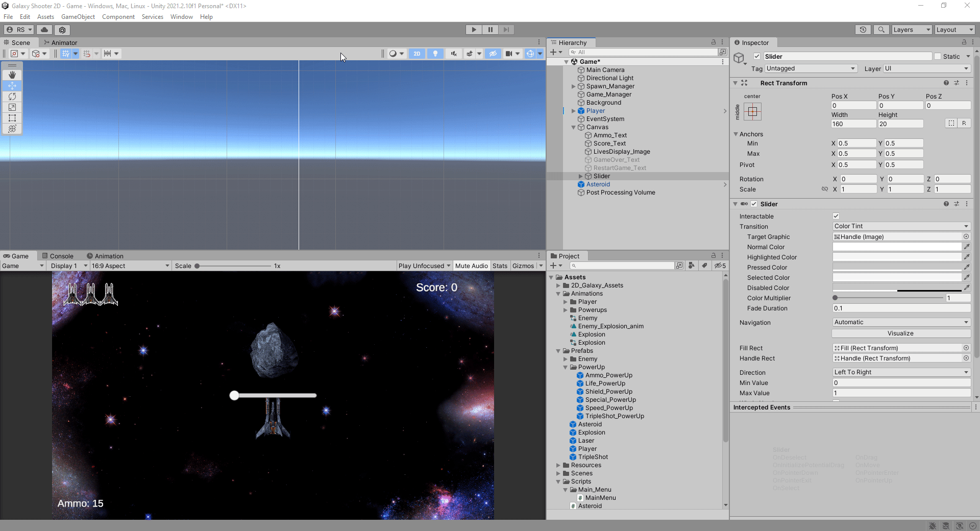Select Post Processing Volume in Hierarchy
The width and height of the screenshot is (980, 531).
click(x=621, y=192)
